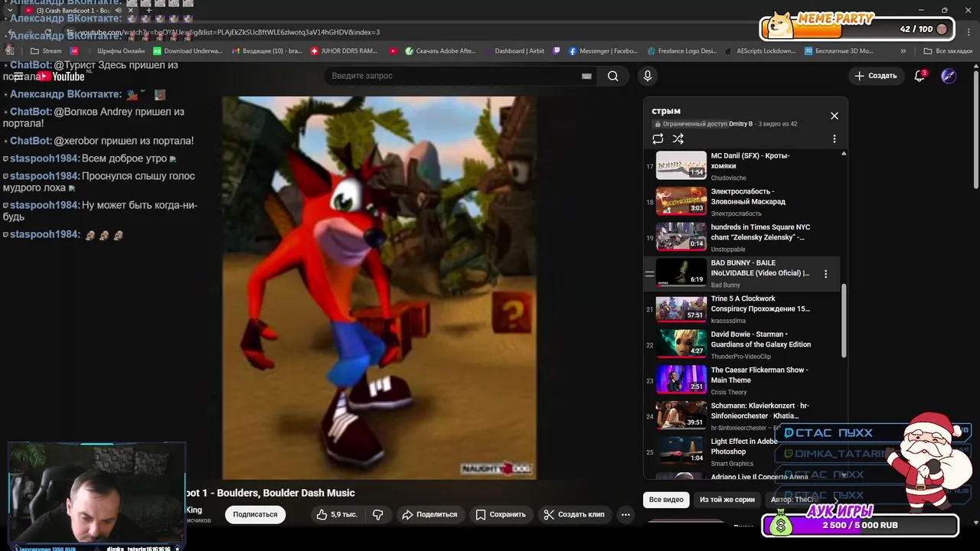Open Trine 5 A Clockwork Conspiracy video
Screen dimensions: 980x551
[742, 308]
